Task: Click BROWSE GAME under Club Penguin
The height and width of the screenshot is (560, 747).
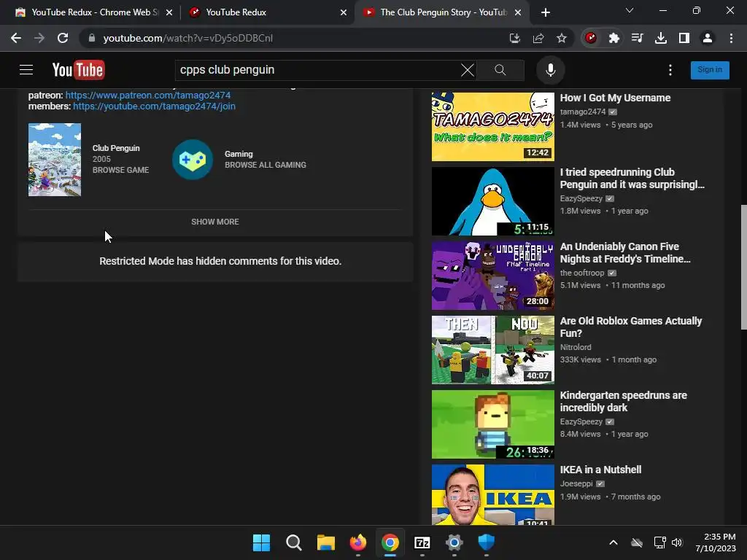Action: pos(120,170)
